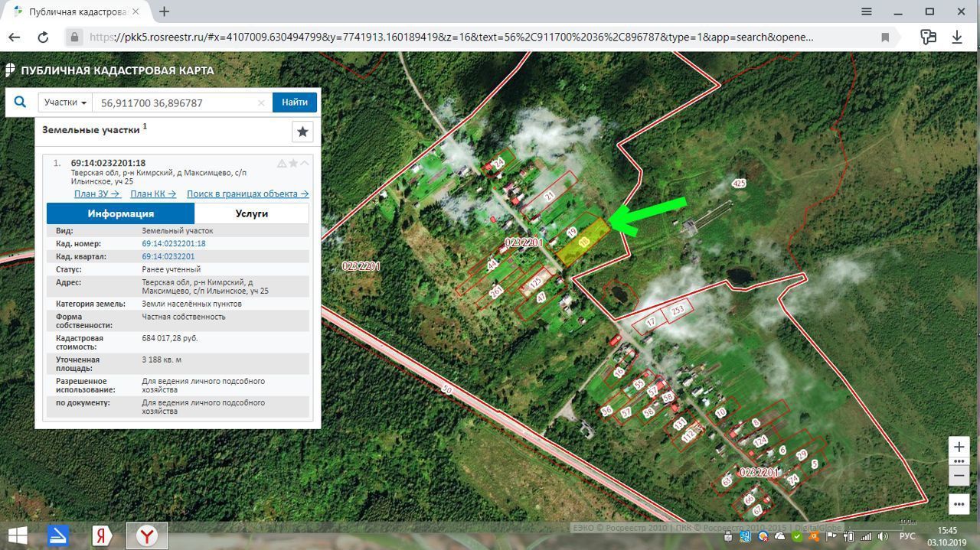The width and height of the screenshot is (980, 550).
Task: Open the OneDrive cloud tray icon
Action: (779, 537)
